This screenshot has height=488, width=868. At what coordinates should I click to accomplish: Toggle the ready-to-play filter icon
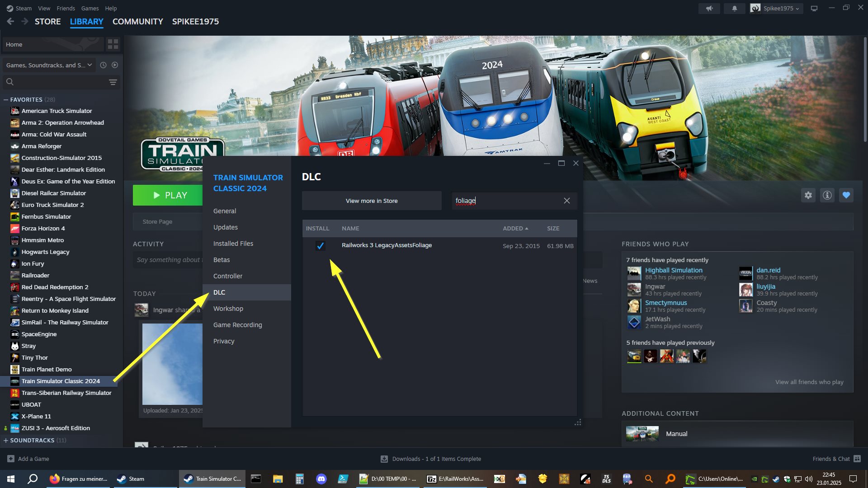(x=115, y=65)
